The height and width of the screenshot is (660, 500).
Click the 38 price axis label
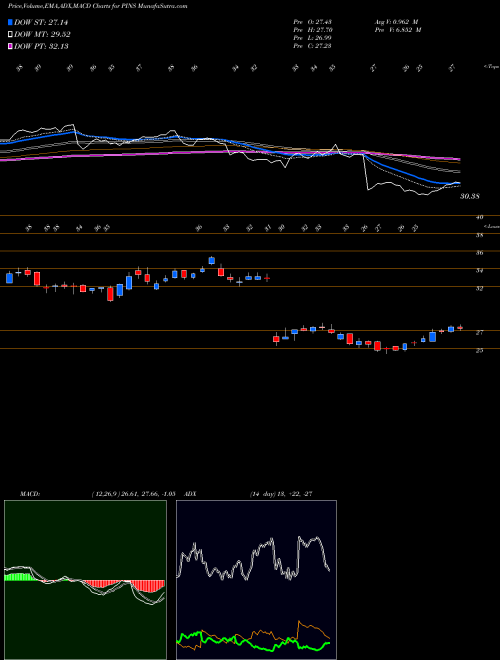coord(479,235)
